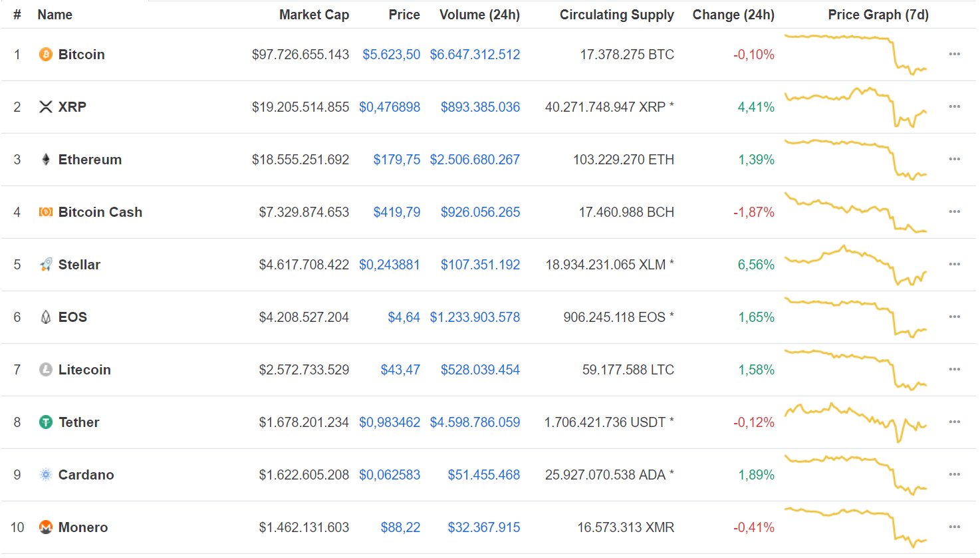This screenshot has height=558, width=980.
Task: Open Bitcoin 7-day price graph
Action: [856, 54]
